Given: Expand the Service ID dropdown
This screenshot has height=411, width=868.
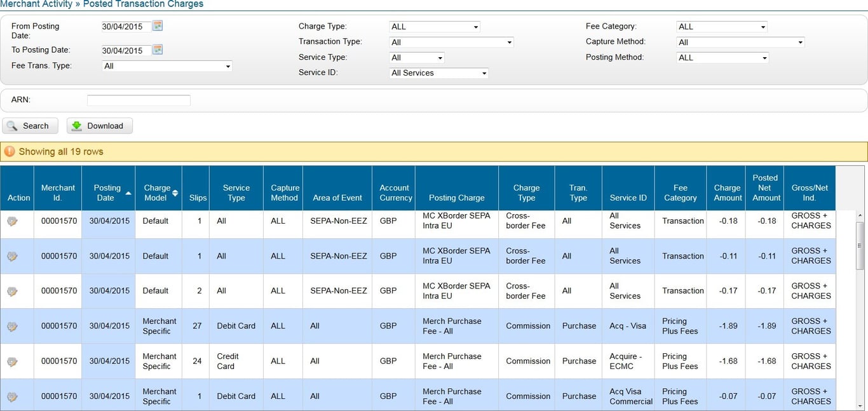Looking at the screenshot, I should 438,73.
